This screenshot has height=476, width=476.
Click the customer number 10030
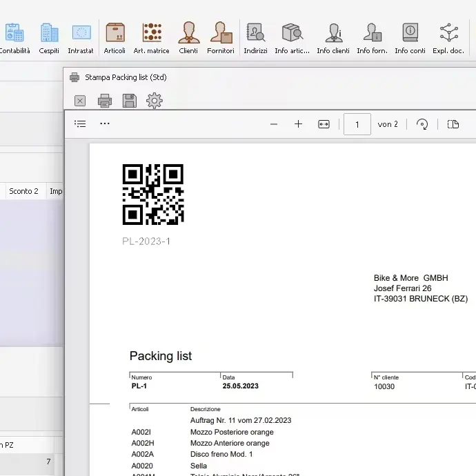384,387
